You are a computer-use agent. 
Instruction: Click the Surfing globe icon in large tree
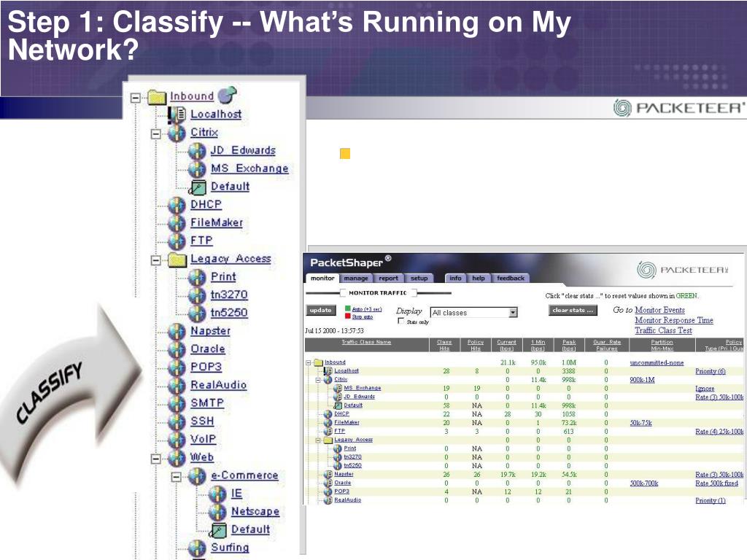197,548
